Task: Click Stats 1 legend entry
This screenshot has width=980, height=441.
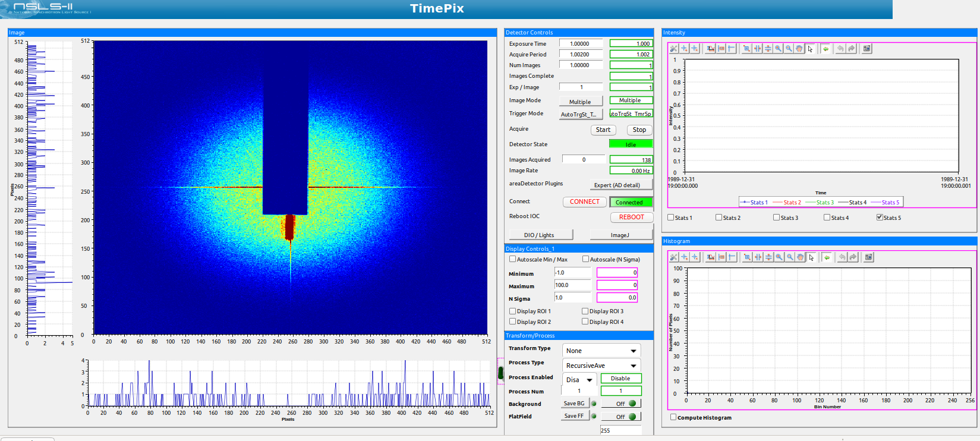Action: click(754, 202)
